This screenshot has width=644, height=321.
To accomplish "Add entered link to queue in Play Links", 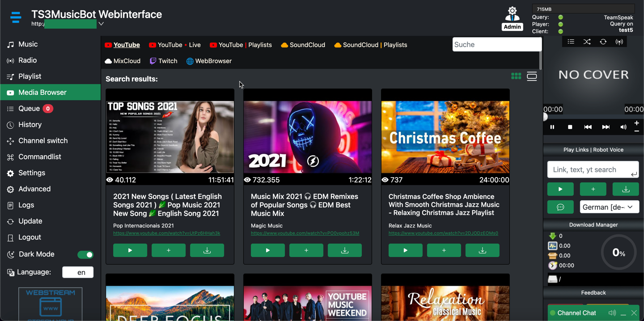I will click(593, 189).
